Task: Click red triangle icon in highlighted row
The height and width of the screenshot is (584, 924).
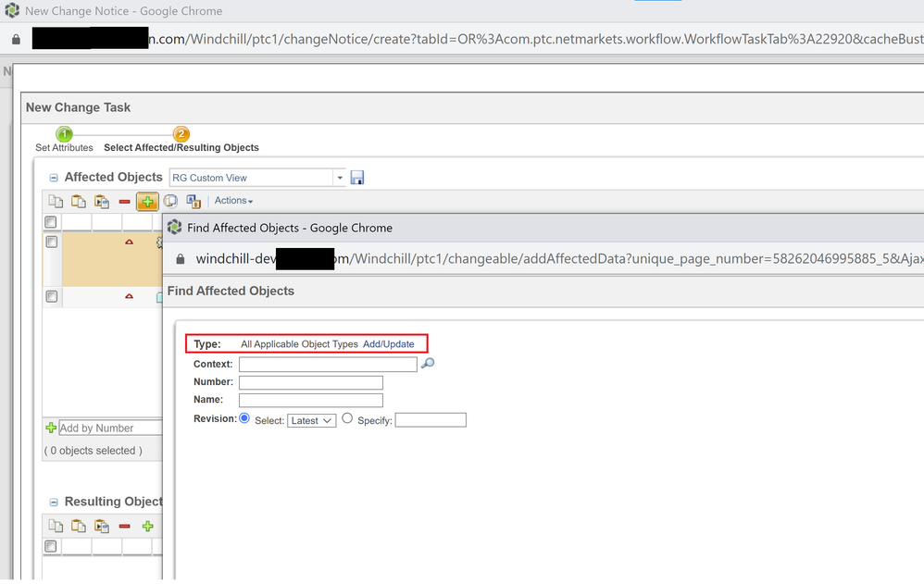Action: click(129, 242)
